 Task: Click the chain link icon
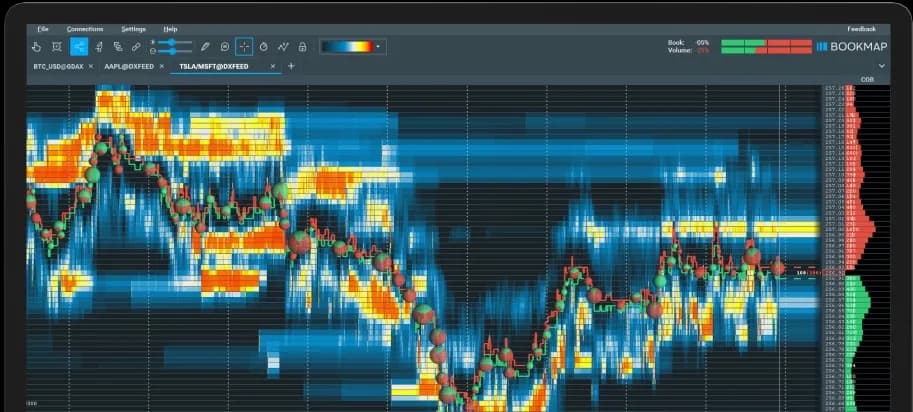pos(136,46)
